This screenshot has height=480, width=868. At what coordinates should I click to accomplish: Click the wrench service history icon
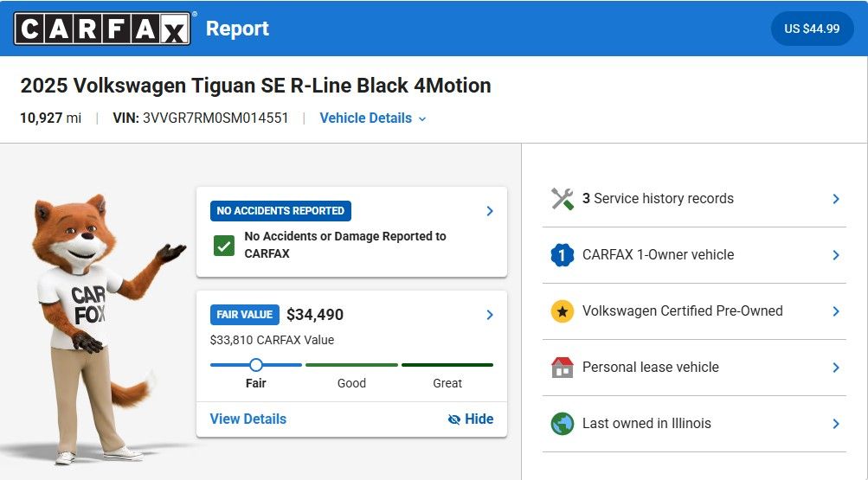pos(563,199)
